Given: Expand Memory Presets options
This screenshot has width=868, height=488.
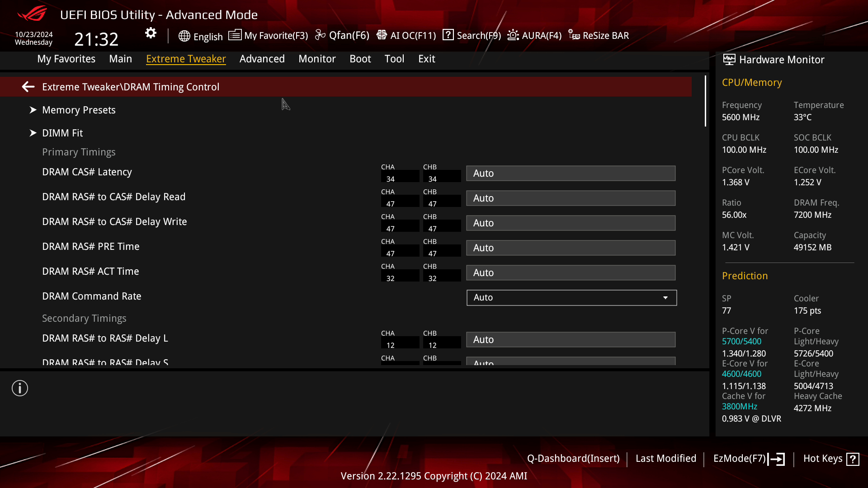Looking at the screenshot, I should pyautogui.click(x=79, y=110).
